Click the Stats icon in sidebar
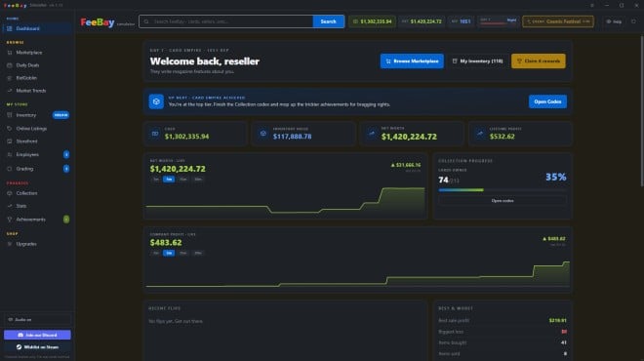This screenshot has height=361, width=644. pos(10,206)
